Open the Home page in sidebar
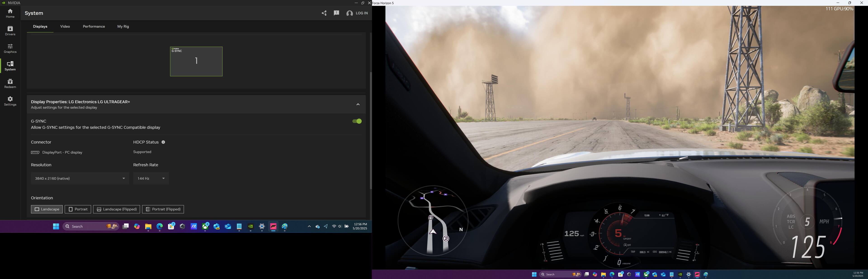The height and width of the screenshot is (279, 868). point(10,13)
